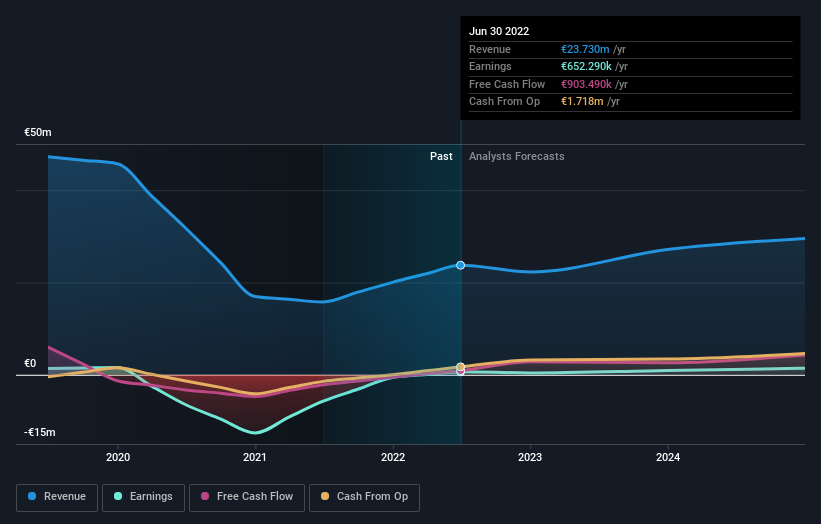Toggle the Cash From Op legend button

click(364, 497)
